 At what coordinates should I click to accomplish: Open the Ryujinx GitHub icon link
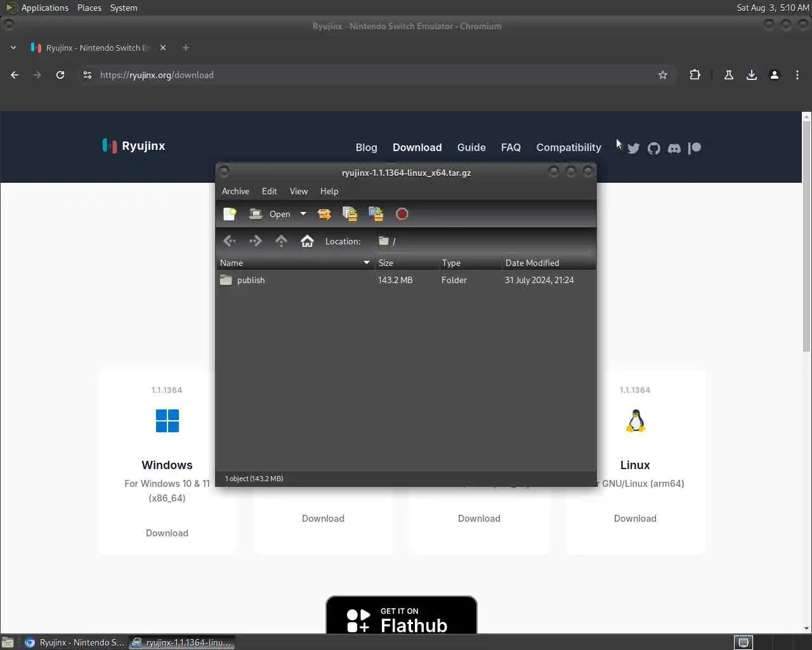coord(654,148)
